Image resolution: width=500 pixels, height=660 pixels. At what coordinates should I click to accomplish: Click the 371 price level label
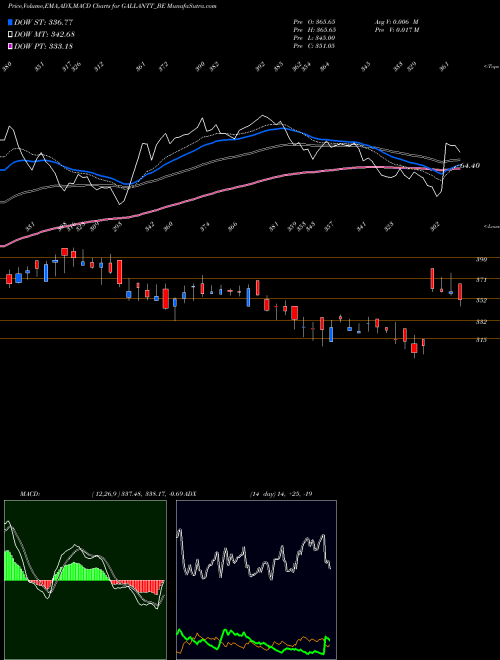481,279
